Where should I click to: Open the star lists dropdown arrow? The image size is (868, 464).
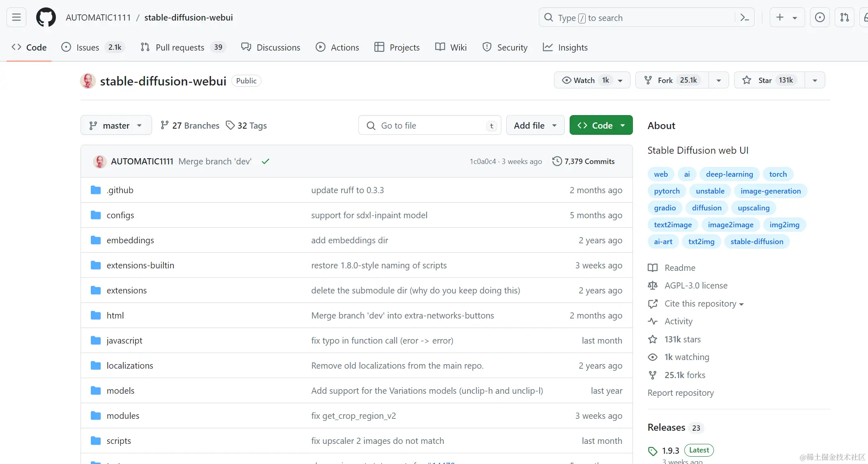815,80
